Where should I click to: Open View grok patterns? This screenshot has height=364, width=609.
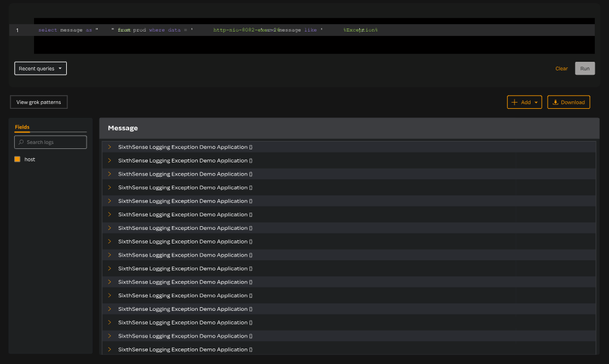coord(38,101)
